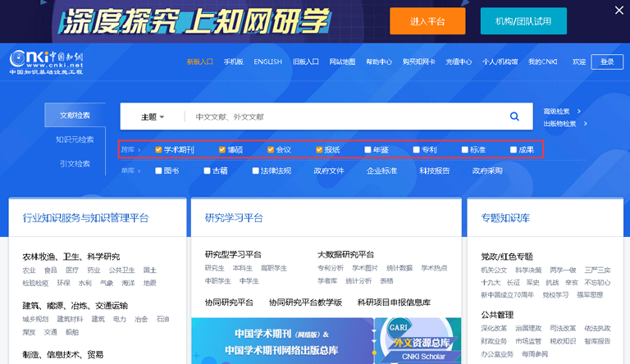Open 帮助中心 link
Viewport: 630px width, 364px height.
(379, 61)
